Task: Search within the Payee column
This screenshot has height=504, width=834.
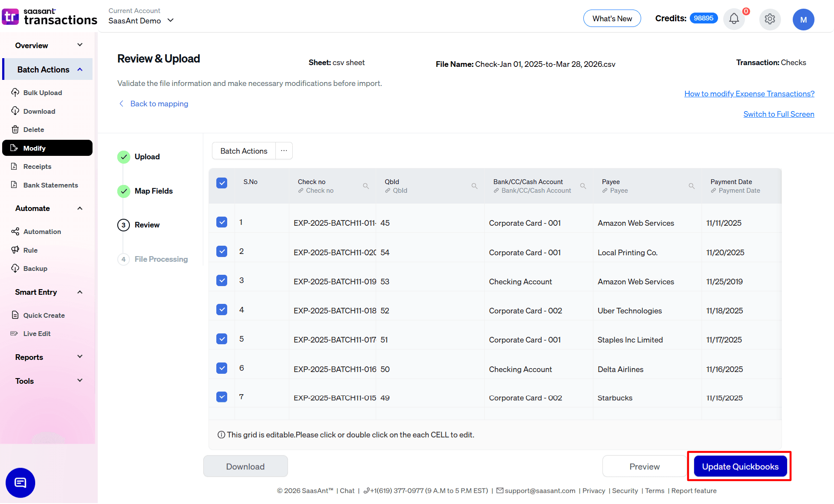Action: click(692, 186)
